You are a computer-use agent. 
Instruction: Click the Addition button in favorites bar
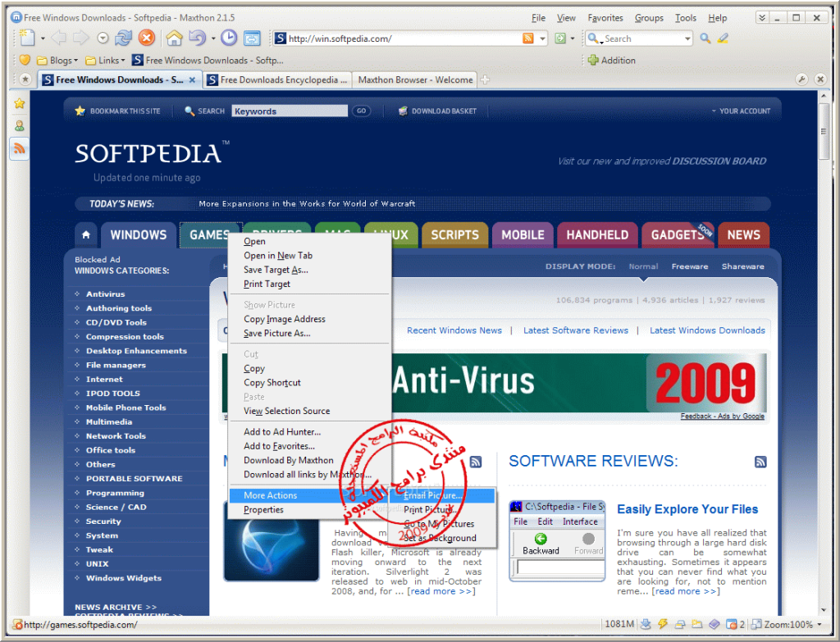[611, 61]
